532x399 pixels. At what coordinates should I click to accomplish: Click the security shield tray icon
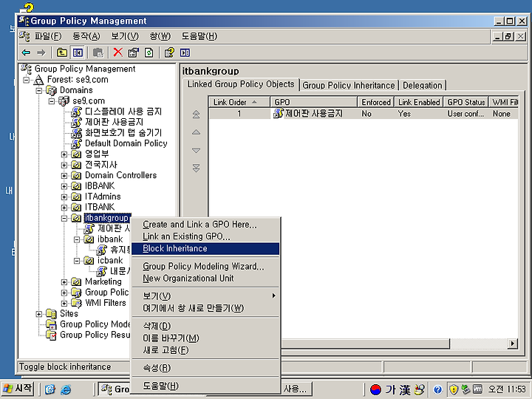(453, 389)
